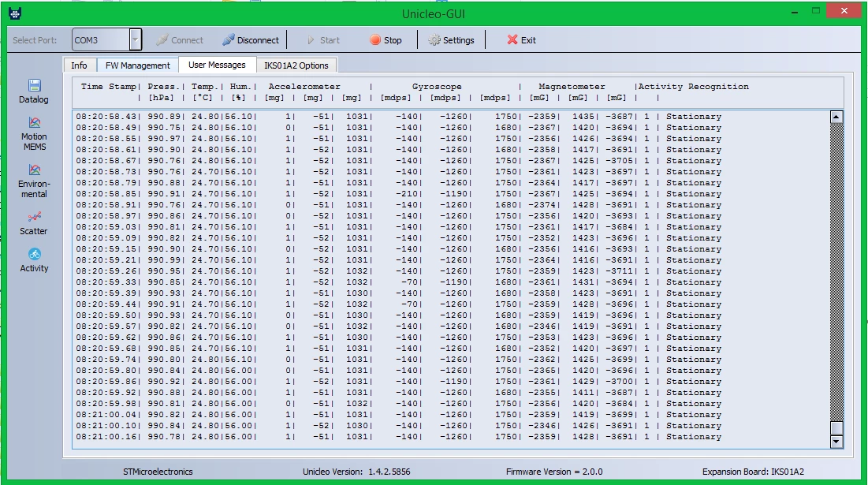Click pressure value 990.97
The height and width of the screenshot is (485, 868).
164,139
